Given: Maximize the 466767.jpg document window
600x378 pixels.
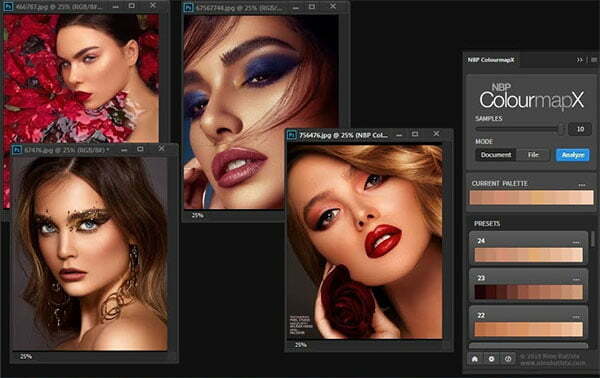Looking at the screenshot, I should click(132, 6).
